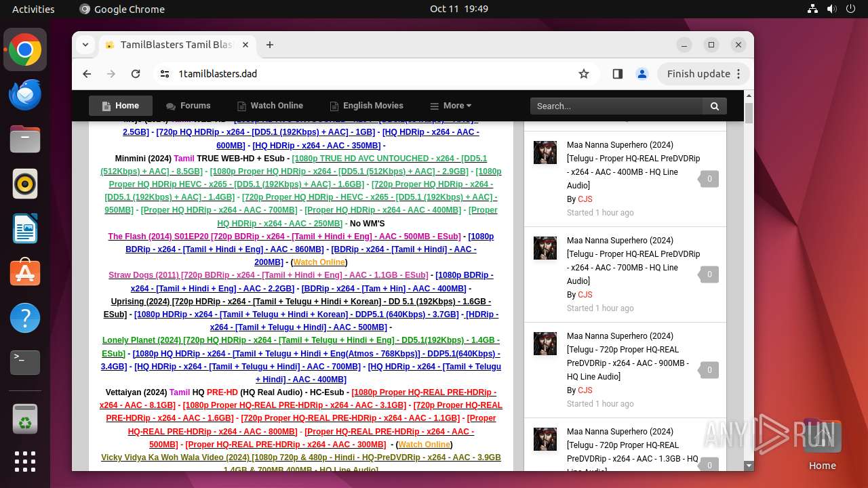Open the Trash from the dock
Screen dimensions: 868x488
[x=25, y=418]
